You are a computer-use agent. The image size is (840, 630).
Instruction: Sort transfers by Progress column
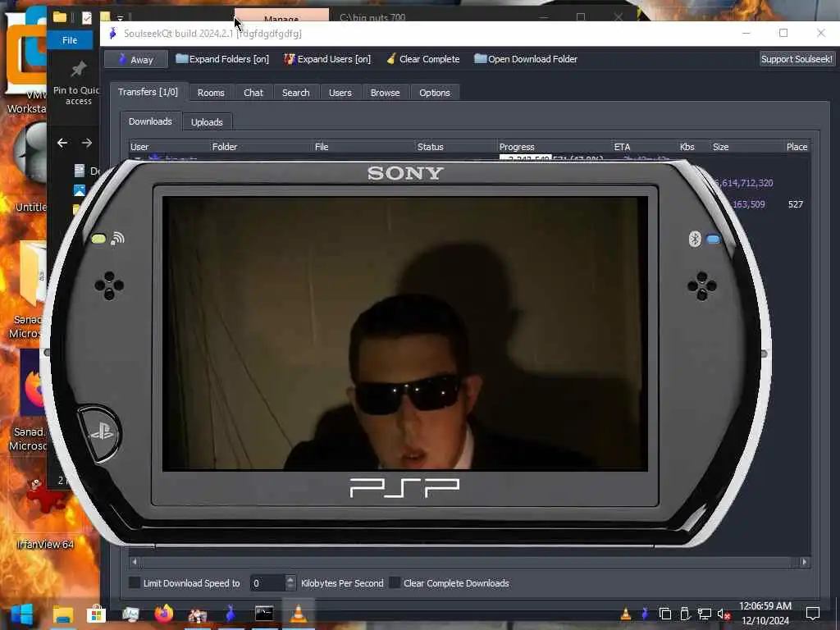point(555,147)
